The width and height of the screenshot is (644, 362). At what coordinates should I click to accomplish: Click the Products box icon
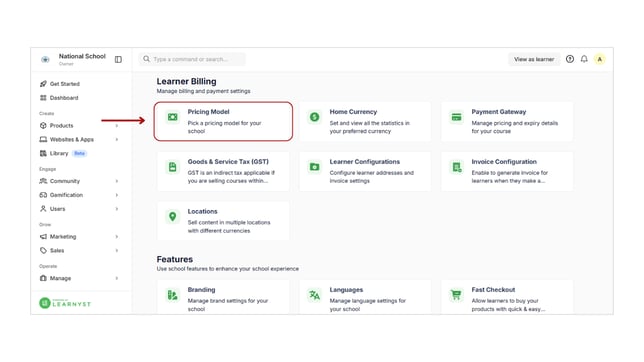click(43, 125)
